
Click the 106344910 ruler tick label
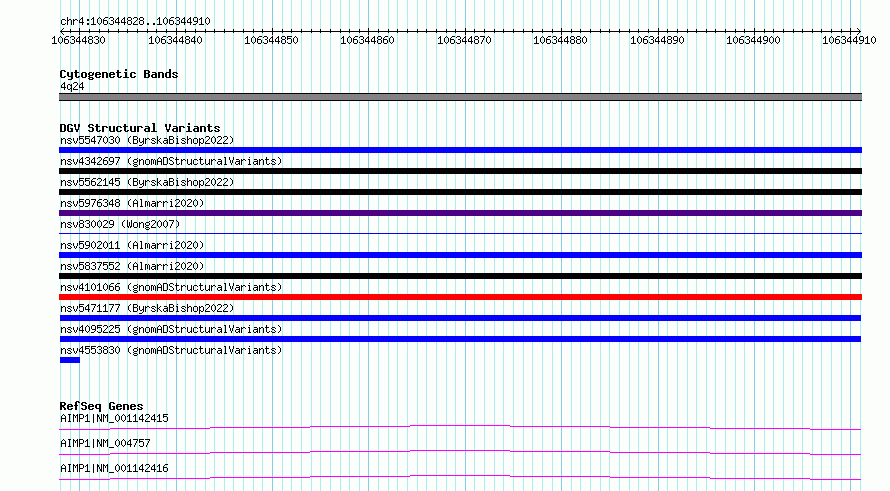[849, 40]
